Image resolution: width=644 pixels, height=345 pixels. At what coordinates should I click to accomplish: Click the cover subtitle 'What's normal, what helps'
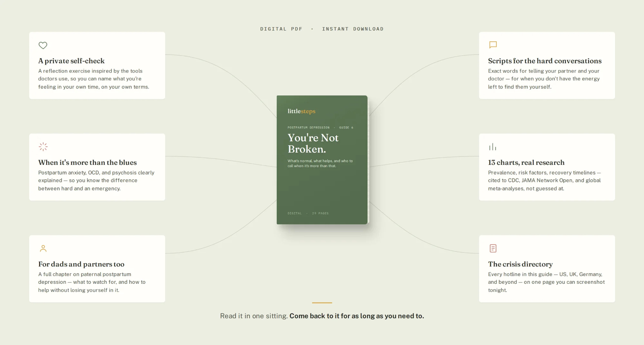(320, 163)
